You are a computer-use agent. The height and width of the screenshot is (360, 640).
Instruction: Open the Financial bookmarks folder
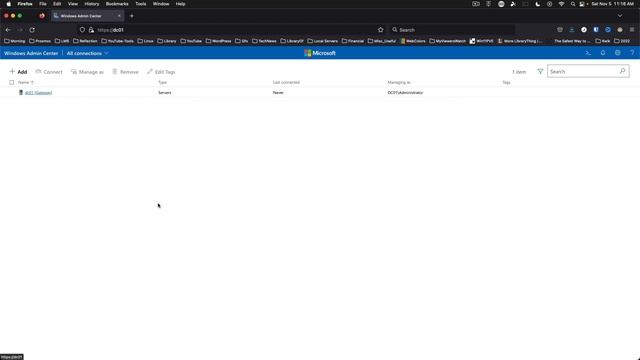(353, 41)
